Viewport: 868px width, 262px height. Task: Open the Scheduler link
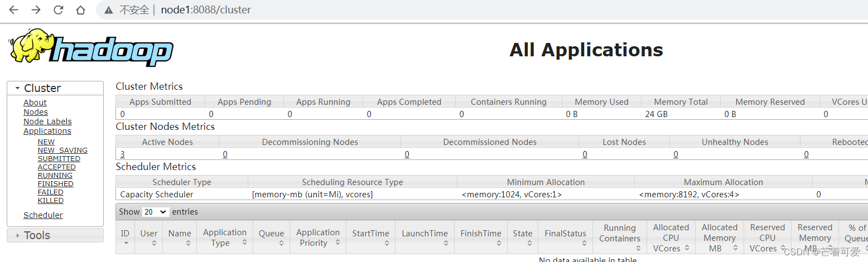click(43, 215)
